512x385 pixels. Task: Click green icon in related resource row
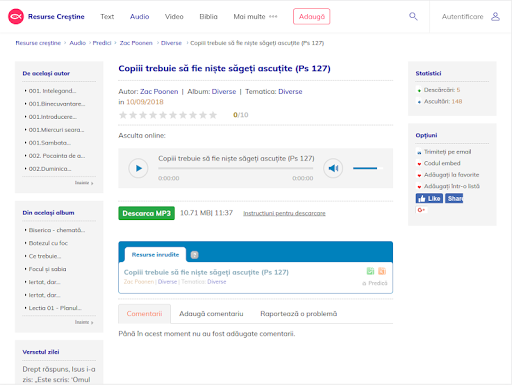click(370, 271)
